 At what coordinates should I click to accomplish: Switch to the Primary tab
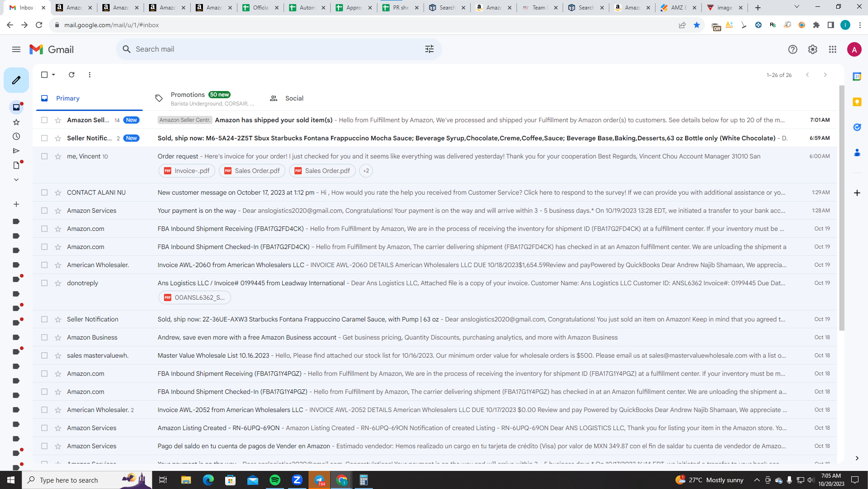(89, 98)
